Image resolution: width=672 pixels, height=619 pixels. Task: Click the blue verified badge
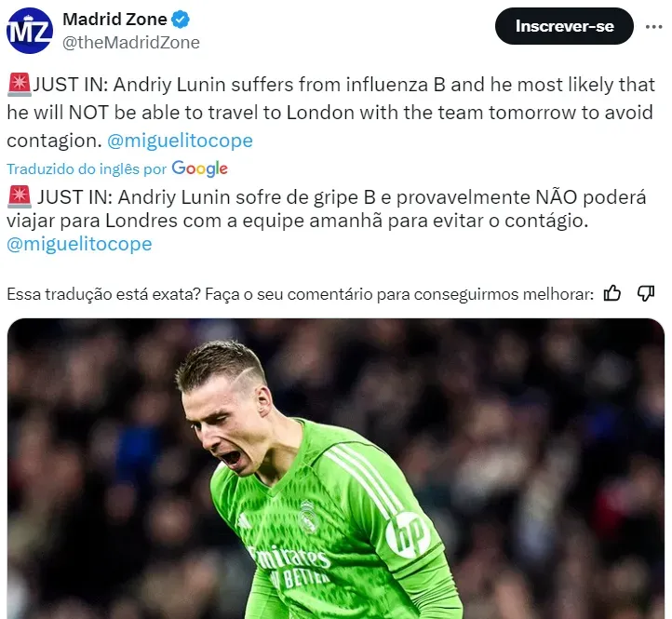[181, 20]
